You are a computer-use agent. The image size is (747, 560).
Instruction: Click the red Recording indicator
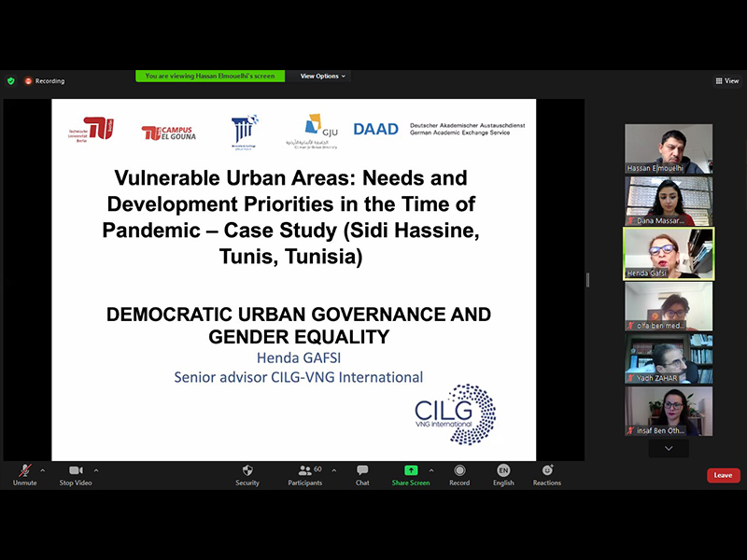coord(45,81)
